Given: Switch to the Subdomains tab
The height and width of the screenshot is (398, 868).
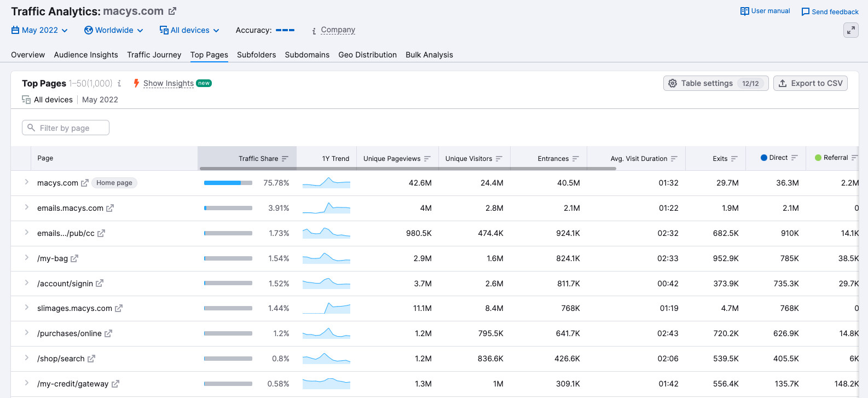Looking at the screenshot, I should (307, 55).
